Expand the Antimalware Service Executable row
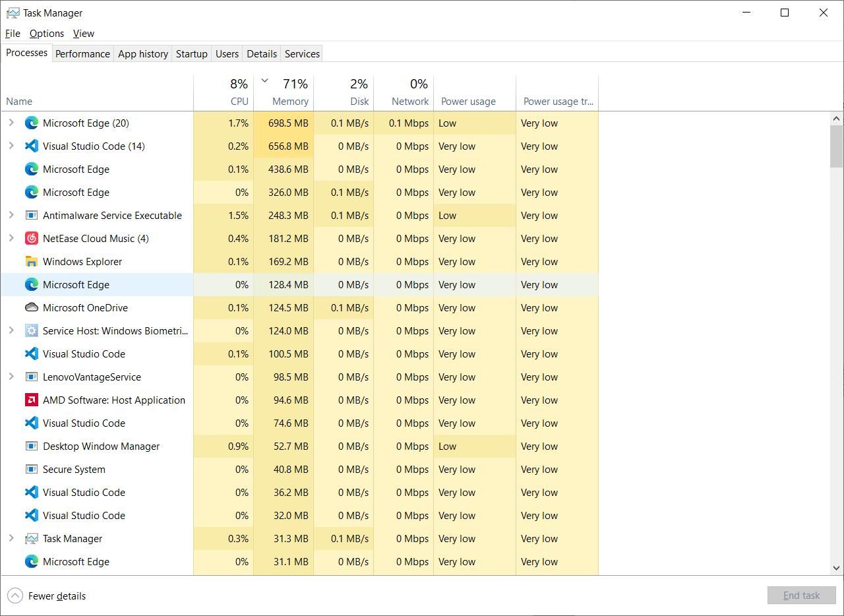 (11, 215)
